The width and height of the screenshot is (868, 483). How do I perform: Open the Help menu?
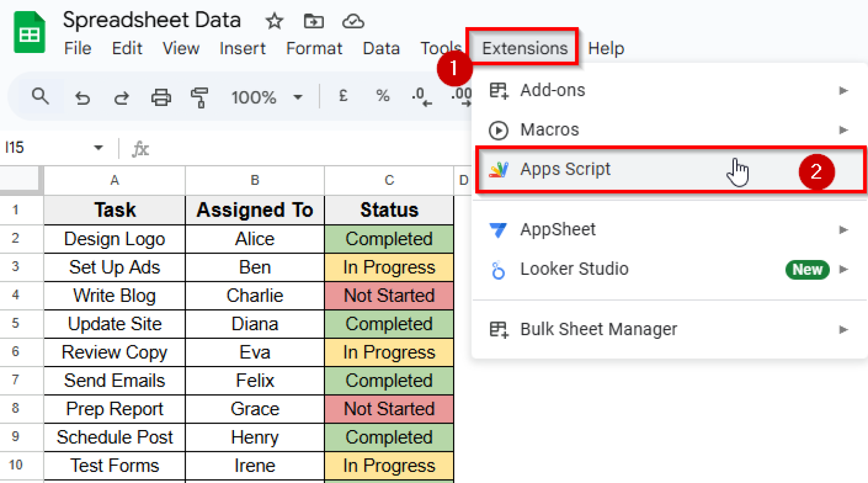click(606, 48)
